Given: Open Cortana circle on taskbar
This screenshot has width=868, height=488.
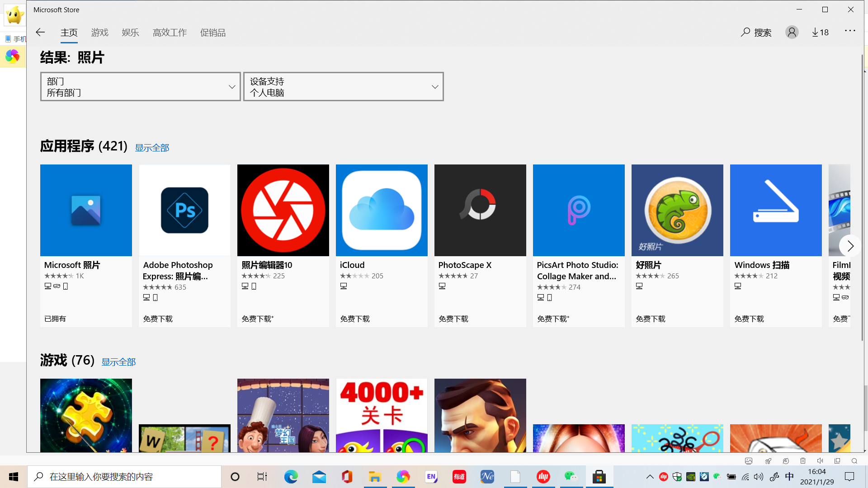Looking at the screenshot, I should click(235, 477).
